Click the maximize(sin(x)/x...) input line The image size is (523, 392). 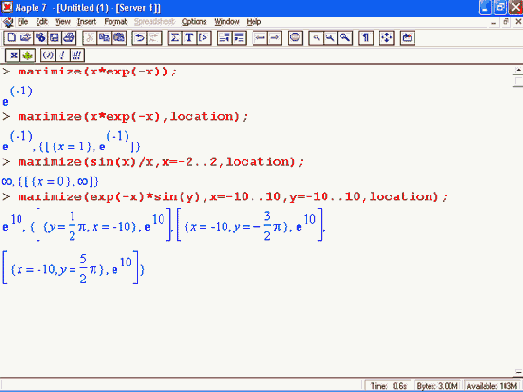click(x=161, y=162)
